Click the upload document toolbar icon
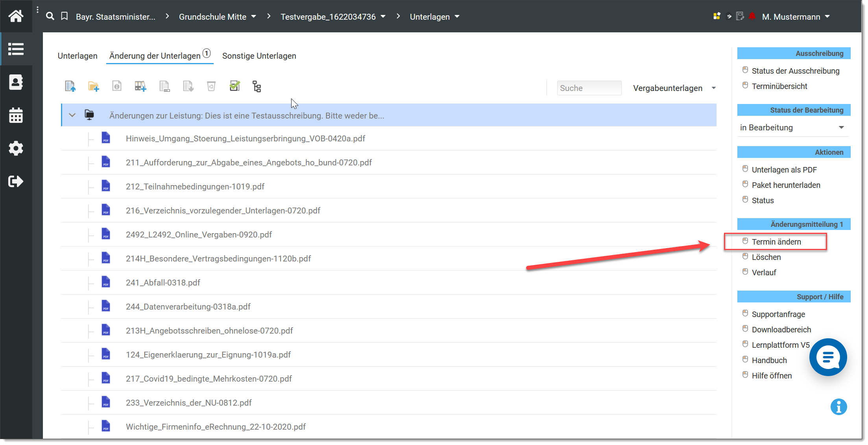Viewport: 868px width, 445px height. tap(70, 86)
